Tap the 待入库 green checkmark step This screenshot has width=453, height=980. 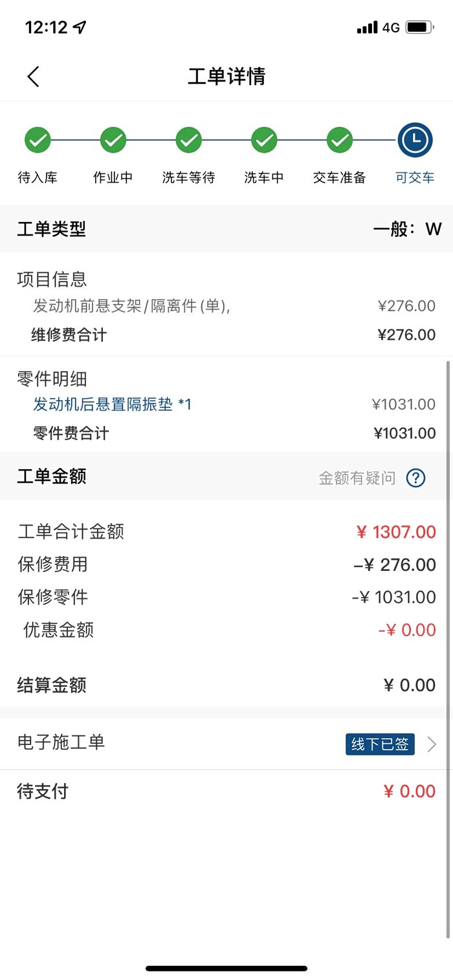(x=38, y=140)
